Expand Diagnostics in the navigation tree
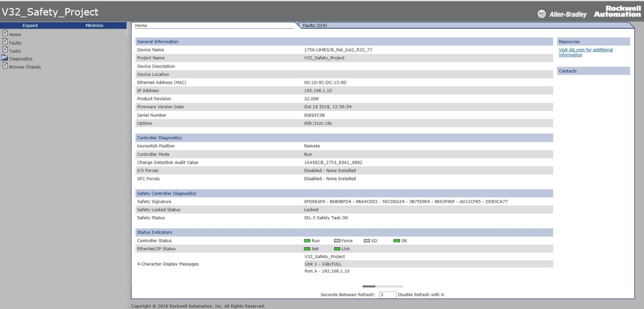 [x=21, y=59]
